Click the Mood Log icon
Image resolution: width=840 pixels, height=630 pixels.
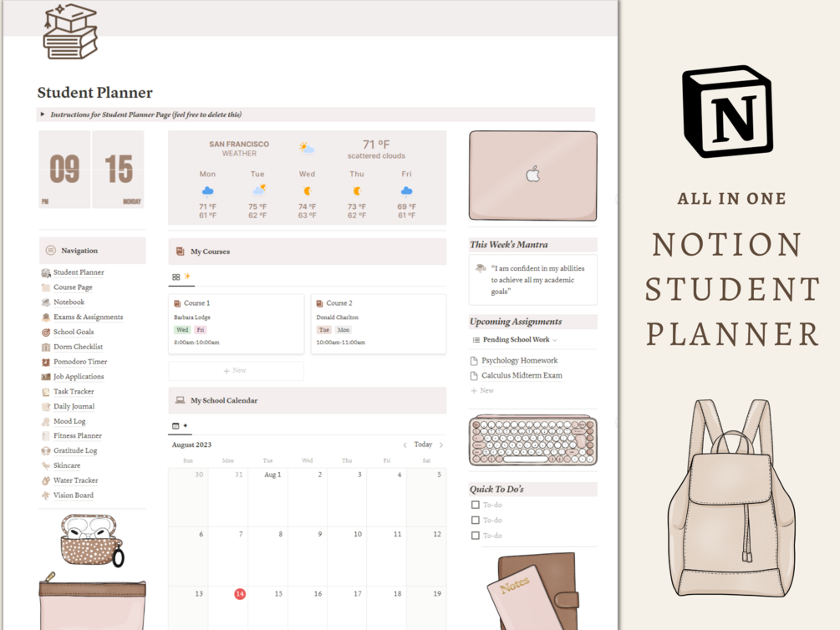point(46,422)
